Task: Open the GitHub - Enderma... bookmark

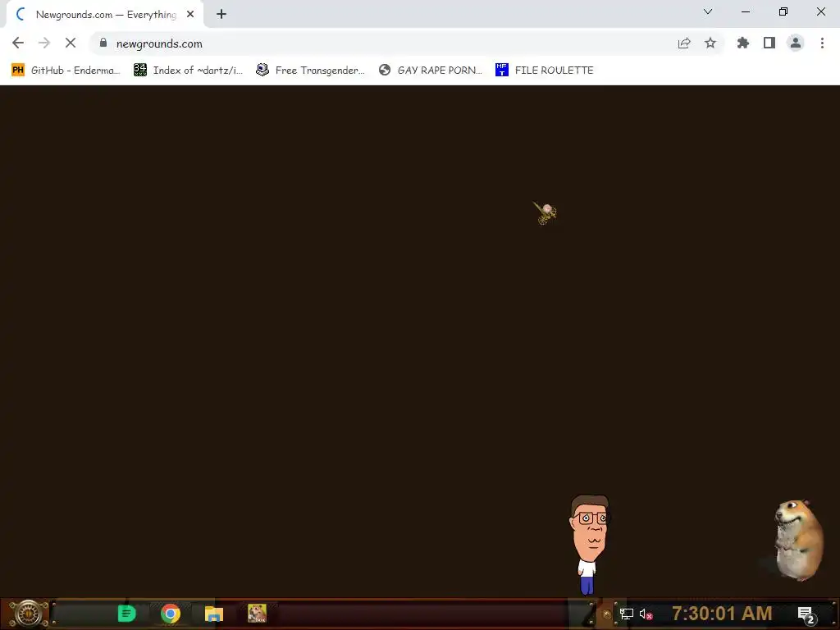Action: click(x=66, y=71)
